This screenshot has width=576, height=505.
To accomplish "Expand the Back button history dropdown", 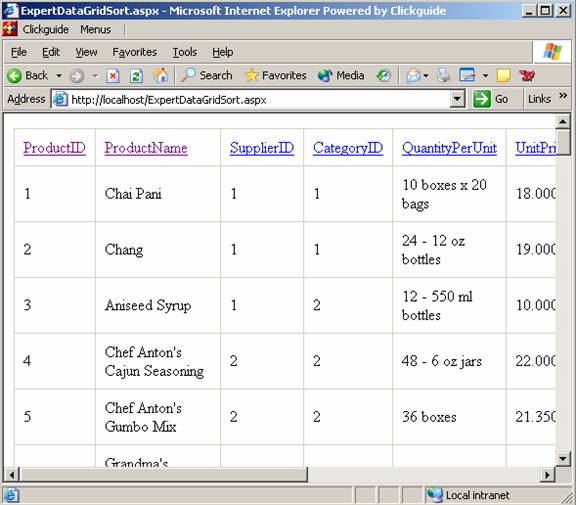I will pos(59,76).
